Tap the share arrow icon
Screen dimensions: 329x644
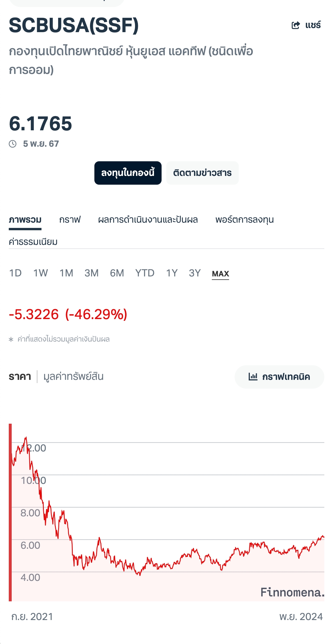click(x=296, y=25)
